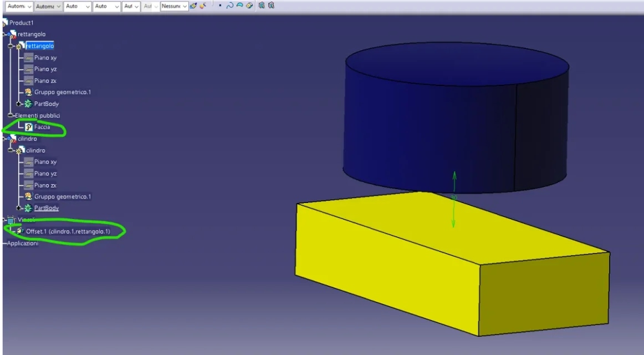This screenshot has height=355, width=644.
Task: Select the curve tool icon
Action: (230, 6)
